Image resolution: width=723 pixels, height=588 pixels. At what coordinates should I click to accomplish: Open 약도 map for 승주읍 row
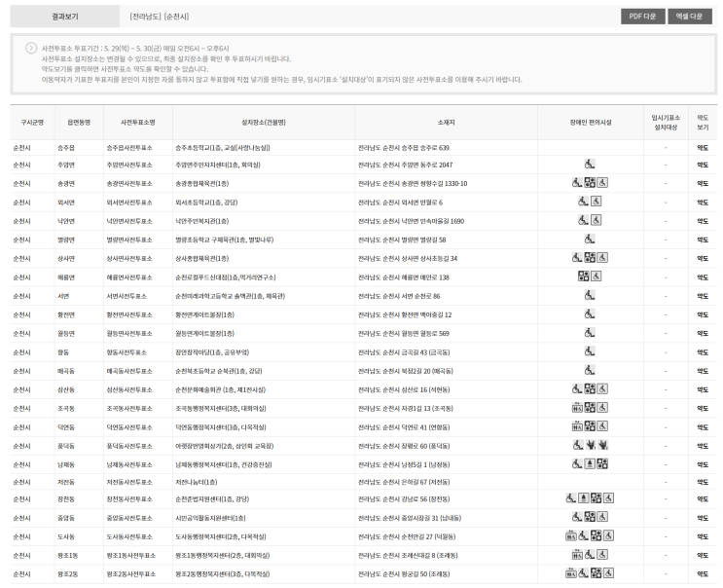point(703,148)
